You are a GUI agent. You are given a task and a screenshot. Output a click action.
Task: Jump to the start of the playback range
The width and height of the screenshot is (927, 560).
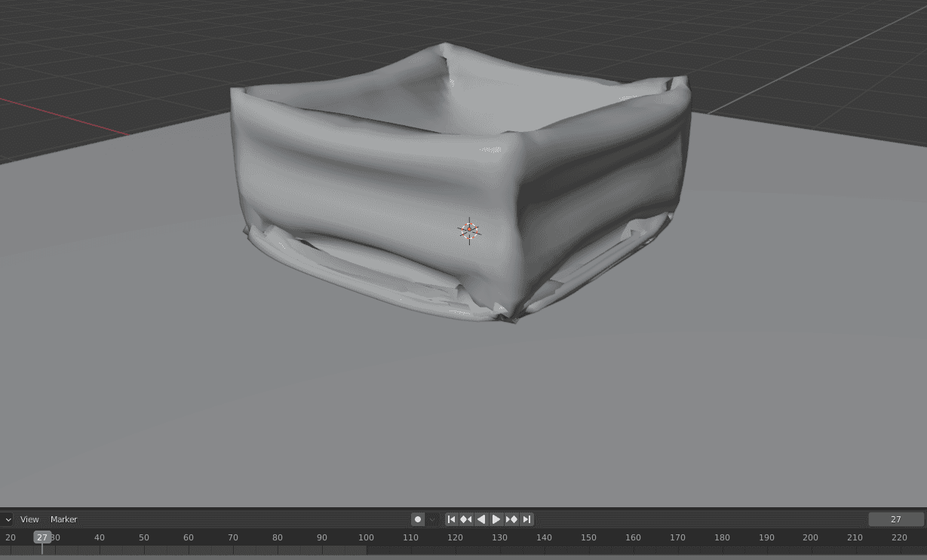point(451,519)
